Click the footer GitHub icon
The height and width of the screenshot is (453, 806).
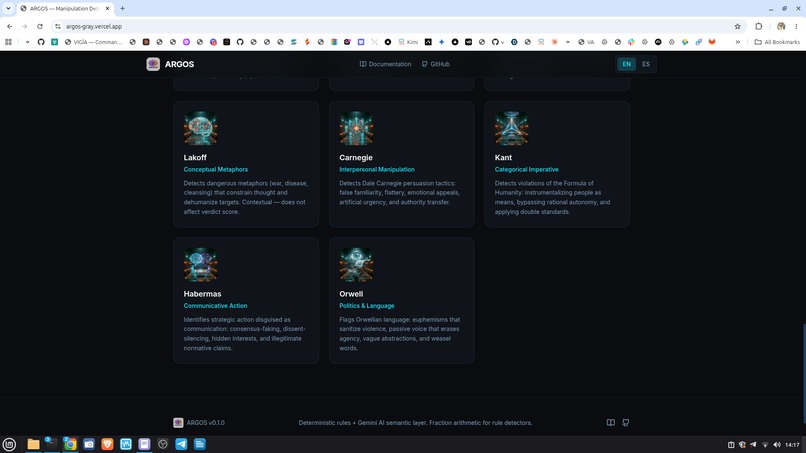tap(626, 423)
